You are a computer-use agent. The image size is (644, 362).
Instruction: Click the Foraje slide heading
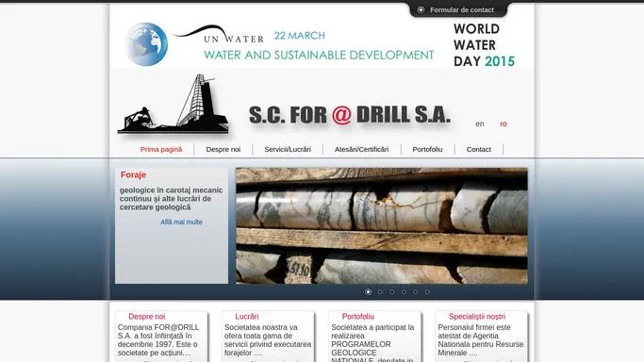[x=134, y=174]
